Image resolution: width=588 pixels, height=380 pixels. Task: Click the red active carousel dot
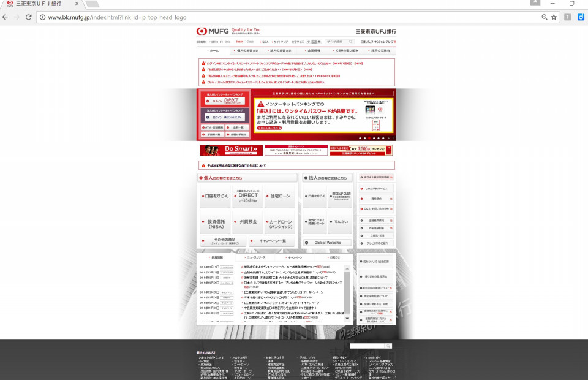(x=369, y=138)
